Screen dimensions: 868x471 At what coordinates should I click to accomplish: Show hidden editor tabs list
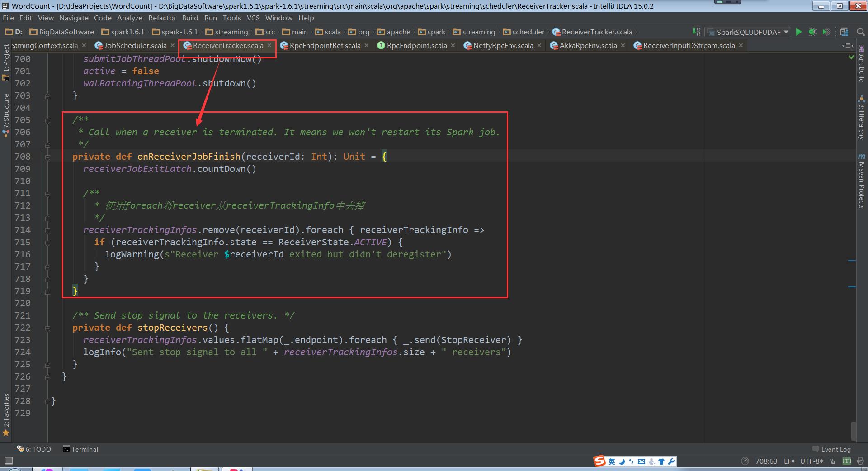[848, 46]
